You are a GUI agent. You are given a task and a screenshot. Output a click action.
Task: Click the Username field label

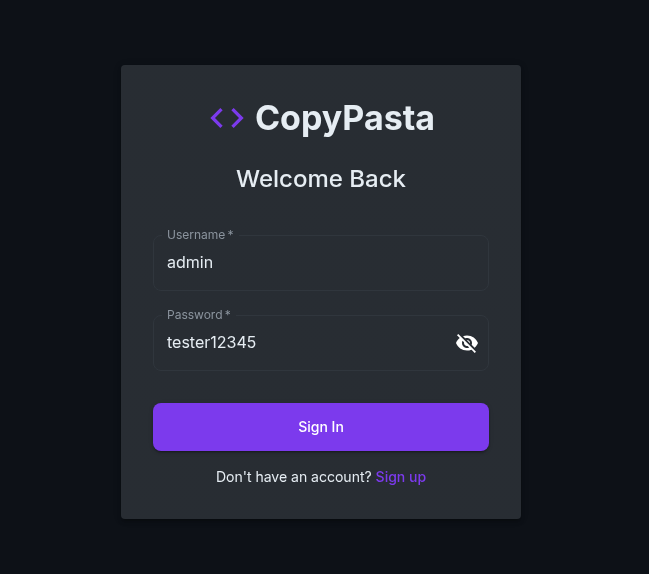click(x=196, y=235)
